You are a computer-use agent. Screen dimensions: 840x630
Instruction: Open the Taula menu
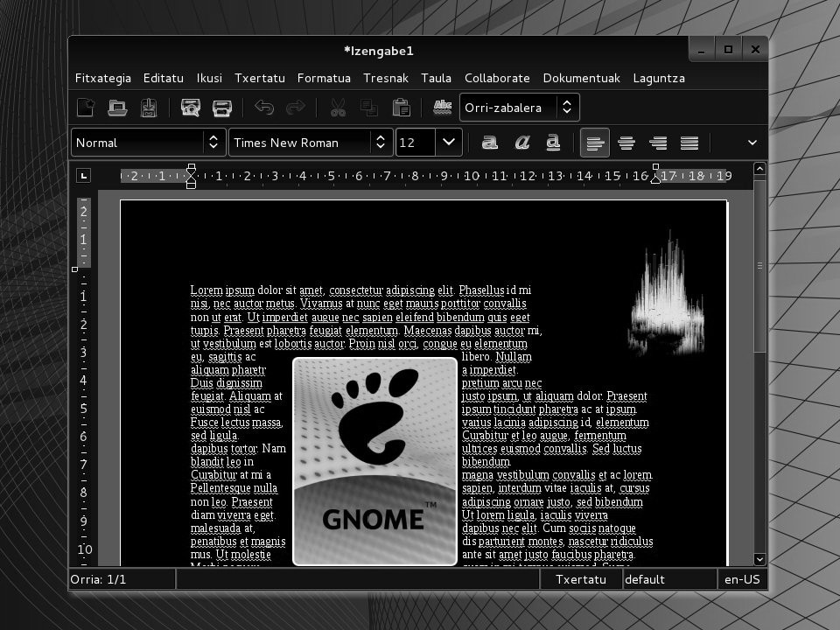436,78
